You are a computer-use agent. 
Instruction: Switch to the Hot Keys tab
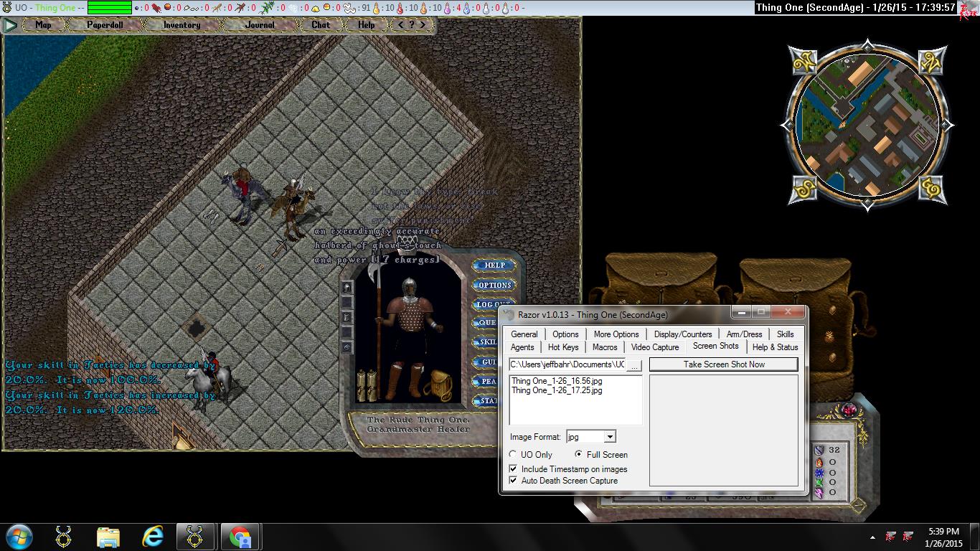[x=563, y=347]
